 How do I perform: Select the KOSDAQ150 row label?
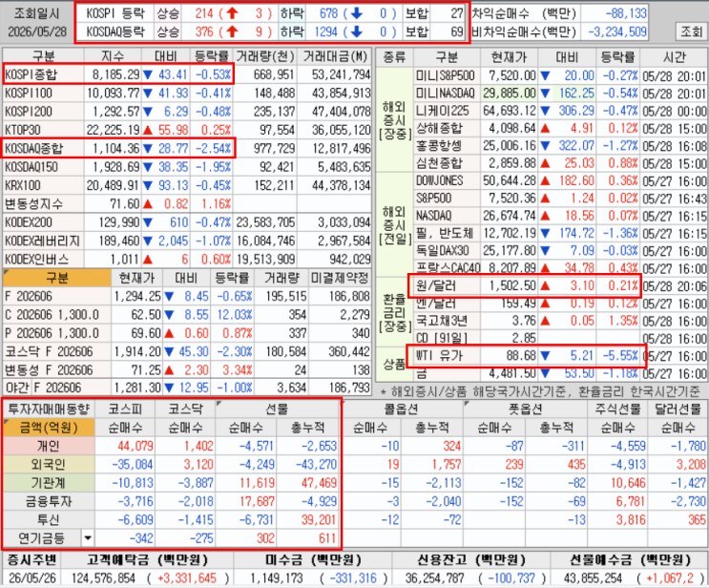click(31, 167)
